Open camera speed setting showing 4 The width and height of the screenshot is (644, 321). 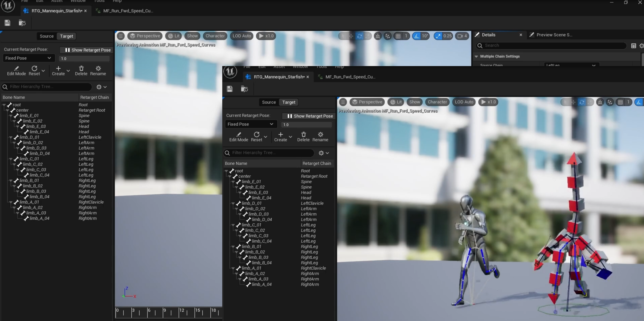[x=462, y=36]
